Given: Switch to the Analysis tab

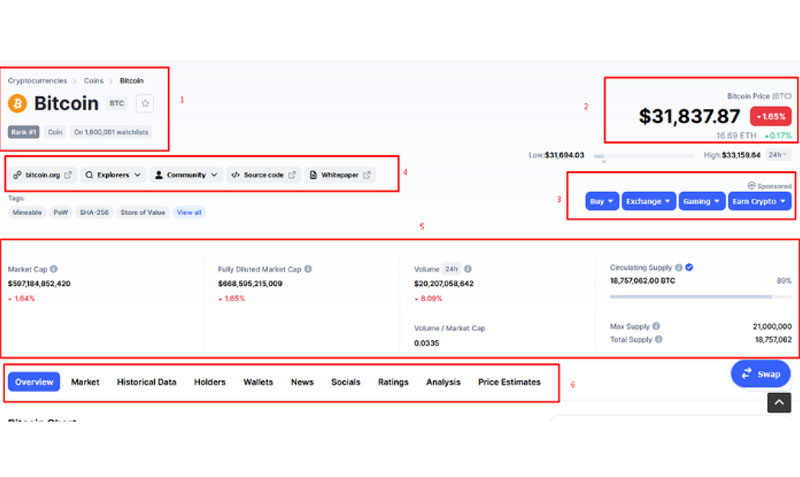Looking at the screenshot, I should 443,382.
